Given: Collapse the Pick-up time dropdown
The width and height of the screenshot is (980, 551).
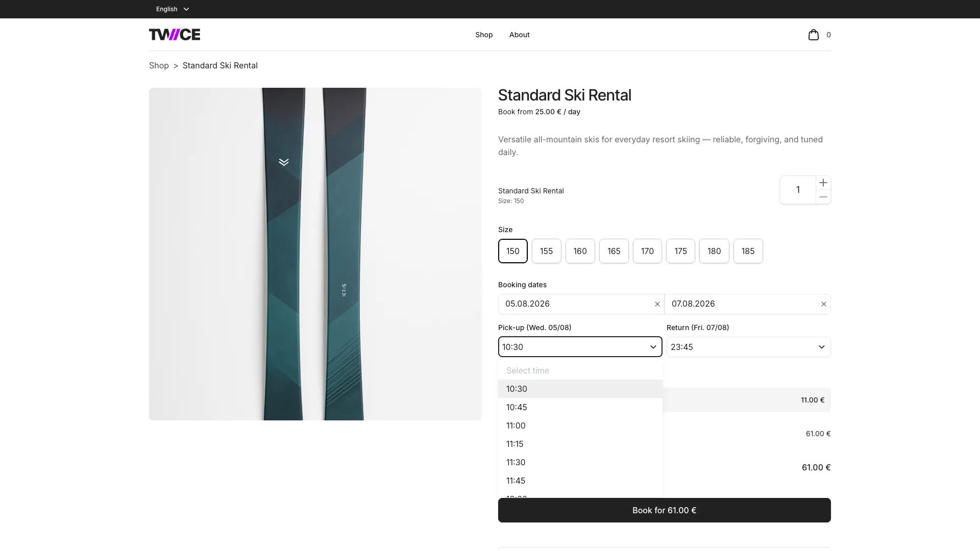Looking at the screenshot, I should pyautogui.click(x=580, y=347).
